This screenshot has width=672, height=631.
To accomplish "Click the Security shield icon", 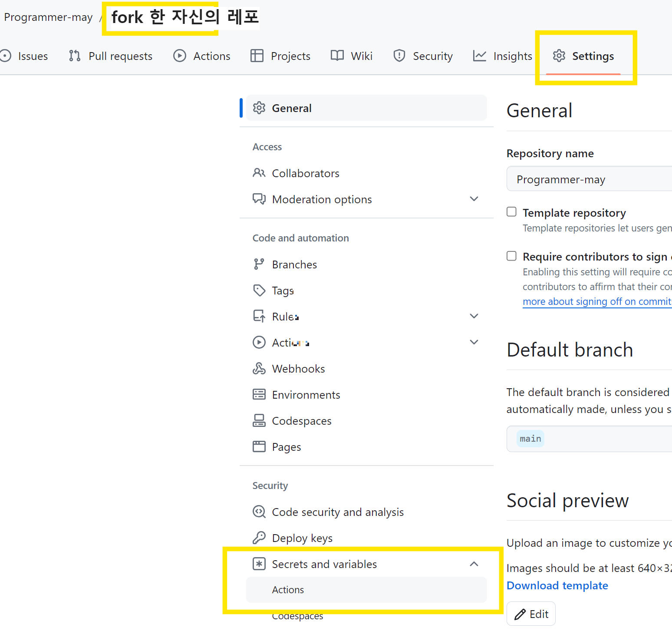I will click(x=399, y=56).
